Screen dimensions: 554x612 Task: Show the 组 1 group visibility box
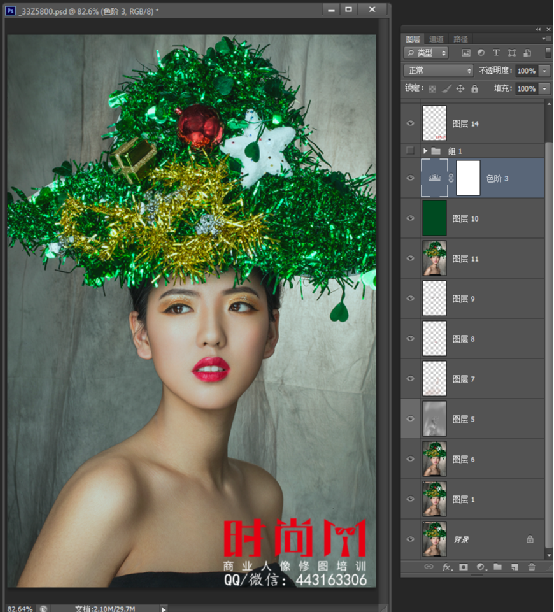(410, 150)
